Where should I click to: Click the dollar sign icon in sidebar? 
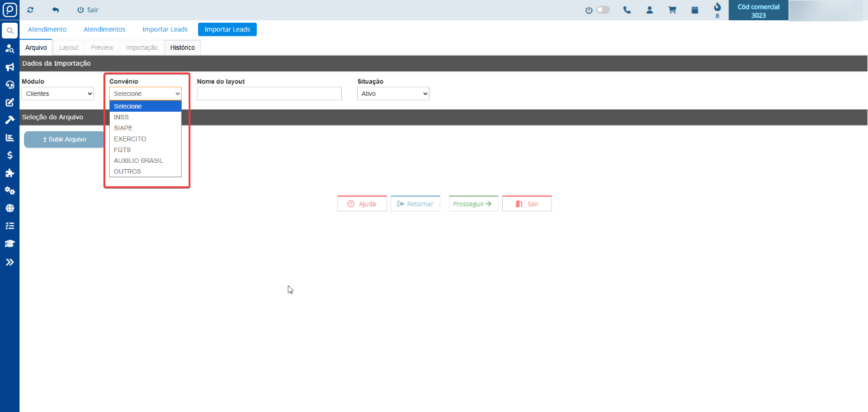(9, 155)
